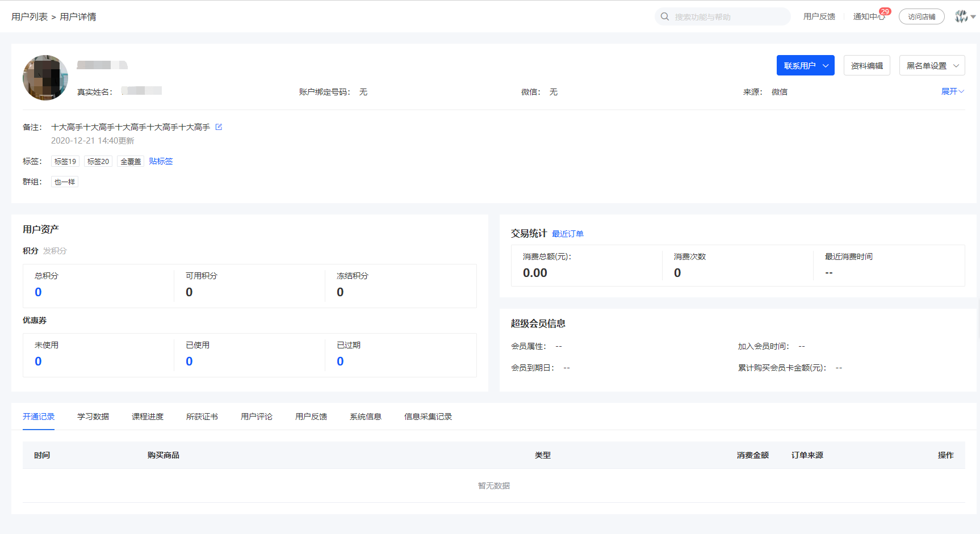Click the 已使用 coupon count
This screenshot has width=980, height=534.
189,361
